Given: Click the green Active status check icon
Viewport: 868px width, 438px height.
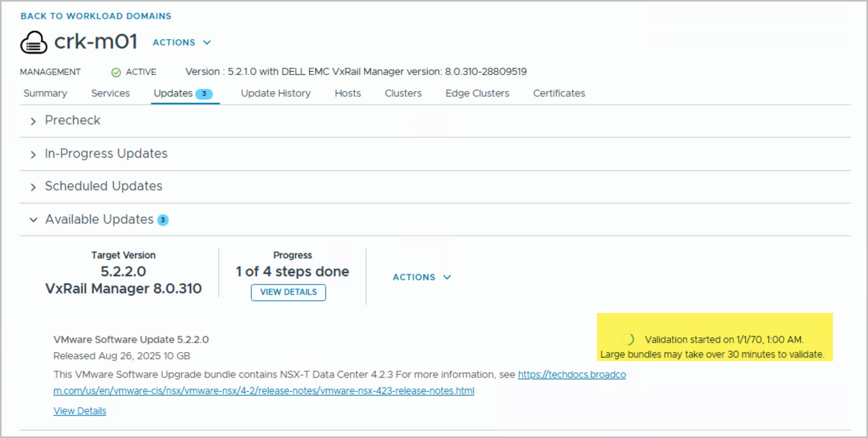Looking at the screenshot, I should (116, 72).
